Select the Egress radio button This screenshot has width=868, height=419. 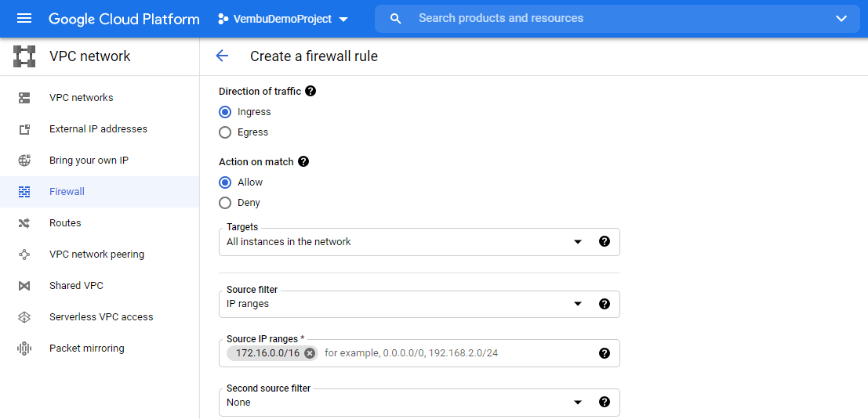tap(225, 132)
